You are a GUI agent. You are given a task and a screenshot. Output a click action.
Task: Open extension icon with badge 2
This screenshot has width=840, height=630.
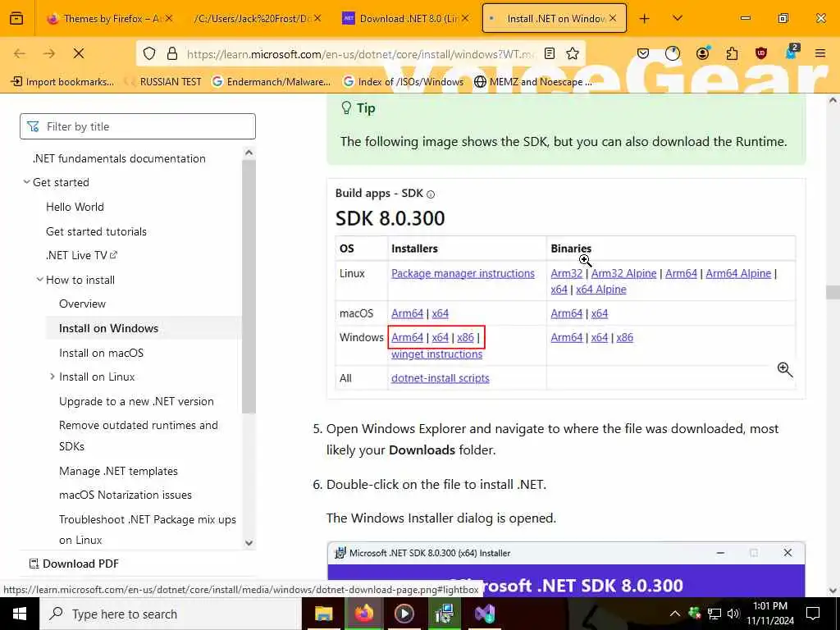coord(792,52)
